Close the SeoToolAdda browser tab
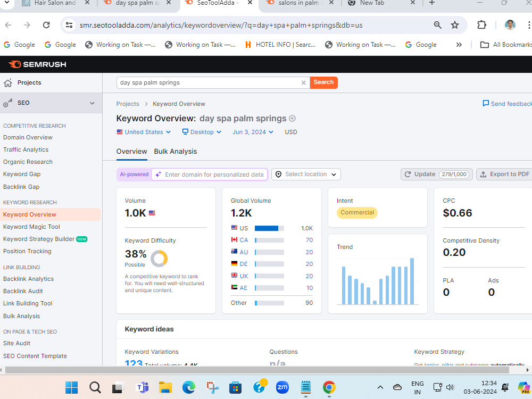Image resolution: width=532 pixels, height=399 pixels. pyautogui.click(x=250, y=3)
